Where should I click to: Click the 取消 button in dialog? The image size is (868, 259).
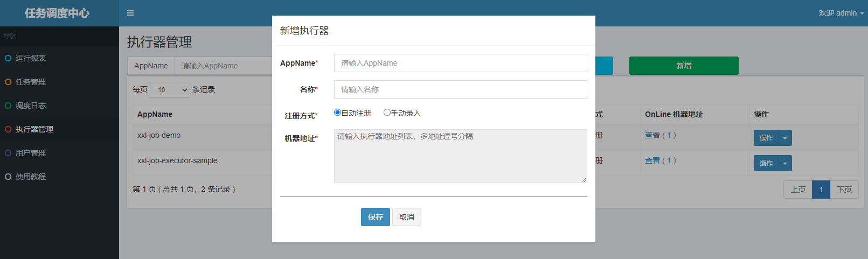pyautogui.click(x=407, y=217)
